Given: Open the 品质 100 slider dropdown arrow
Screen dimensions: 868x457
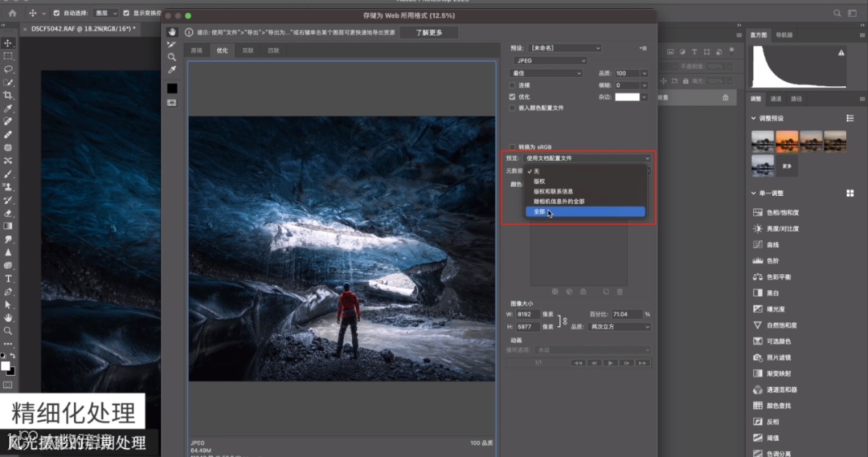Looking at the screenshot, I should click(644, 73).
